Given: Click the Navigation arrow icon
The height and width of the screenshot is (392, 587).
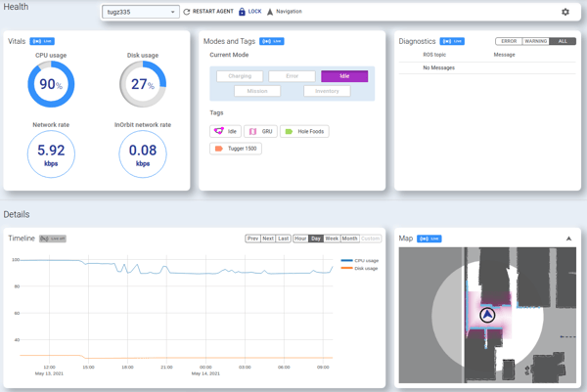Looking at the screenshot, I should point(270,12).
